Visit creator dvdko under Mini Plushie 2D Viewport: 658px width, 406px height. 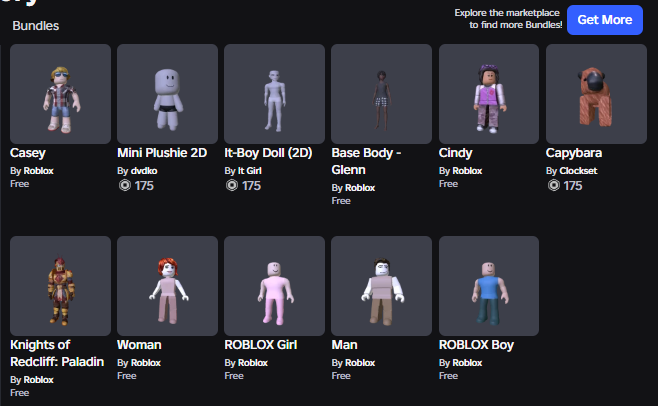[144, 171]
